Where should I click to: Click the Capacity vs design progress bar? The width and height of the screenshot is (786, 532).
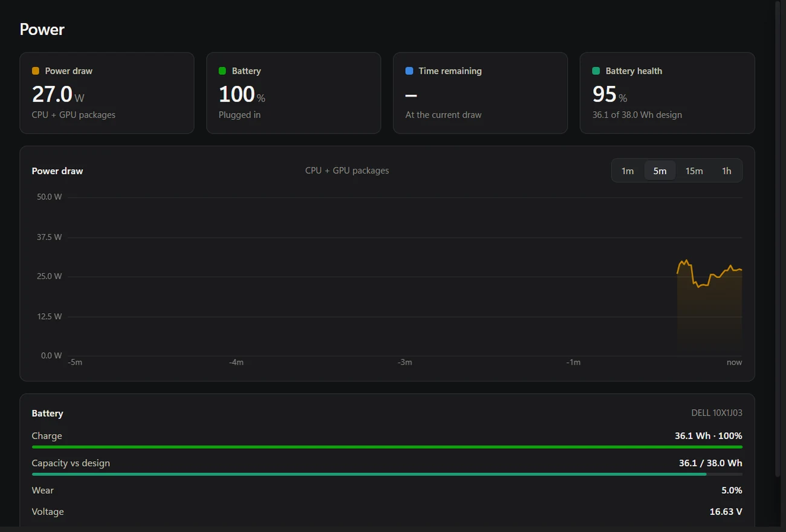point(387,474)
